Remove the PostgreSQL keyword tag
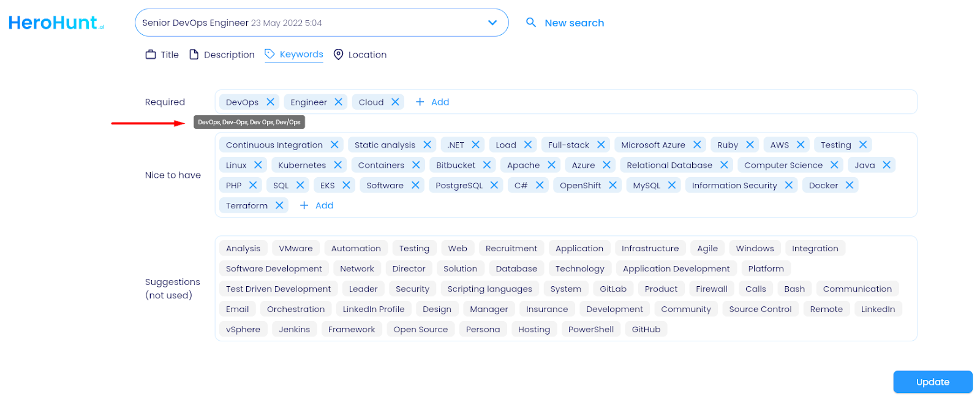 494,185
